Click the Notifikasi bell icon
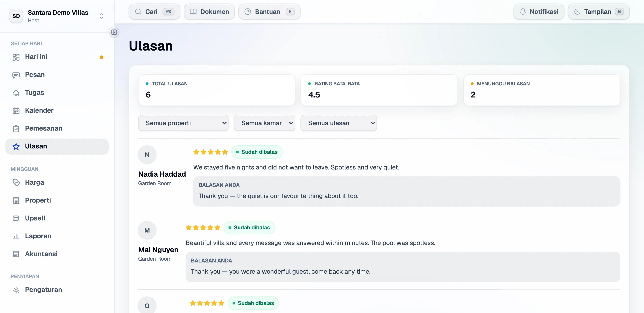 click(x=523, y=12)
